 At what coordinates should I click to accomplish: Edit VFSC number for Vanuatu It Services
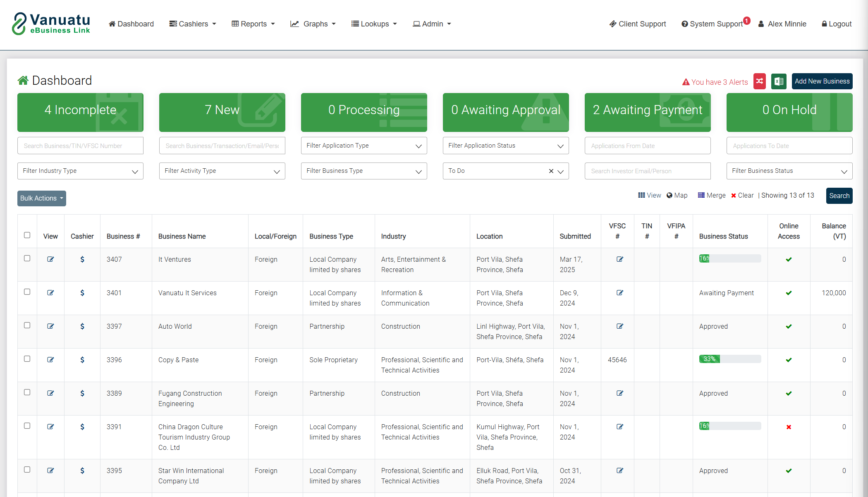click(619, 293)
